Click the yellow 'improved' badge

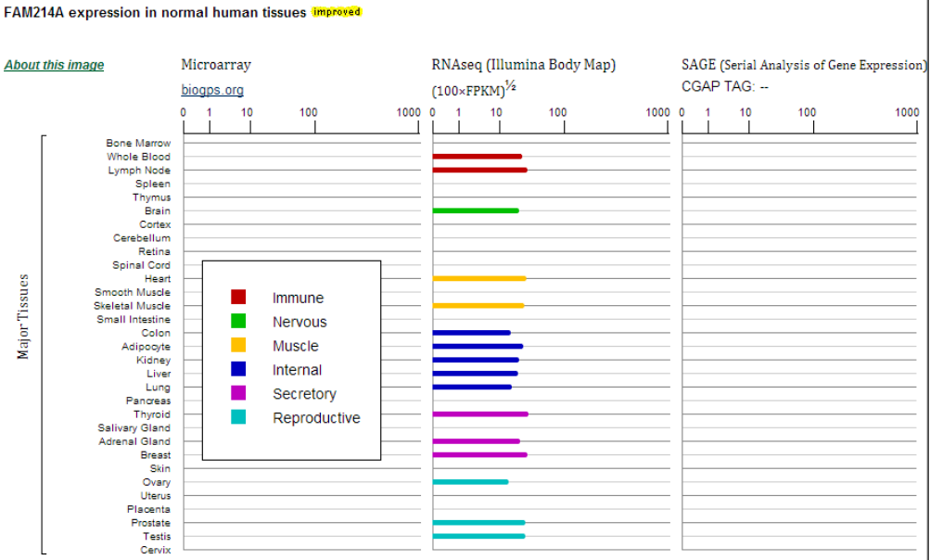[337, 12]
